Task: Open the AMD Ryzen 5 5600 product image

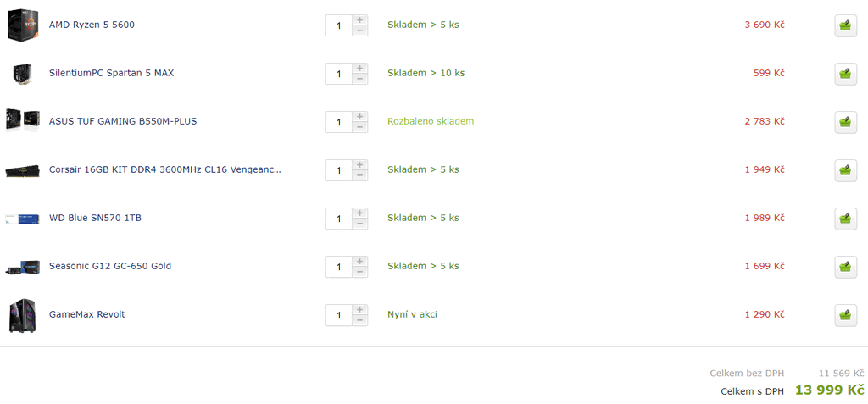Action: click(23, 25)
